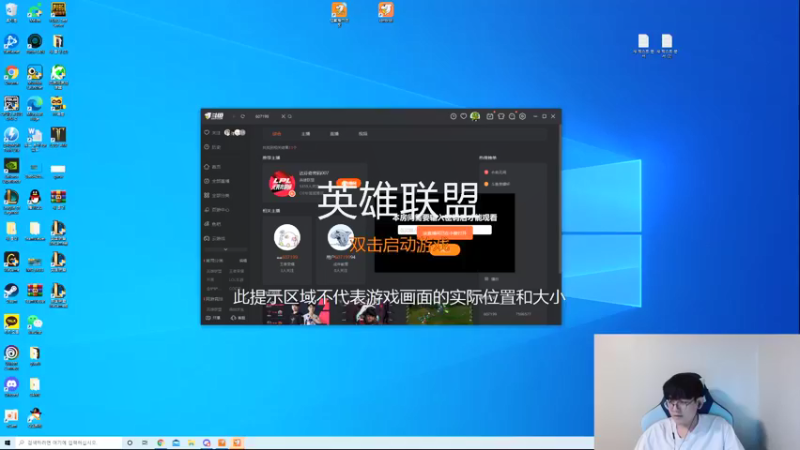Open the right text file at desktop top right
The height and width of the screenshot is (450, 800).
pos(667,45)
